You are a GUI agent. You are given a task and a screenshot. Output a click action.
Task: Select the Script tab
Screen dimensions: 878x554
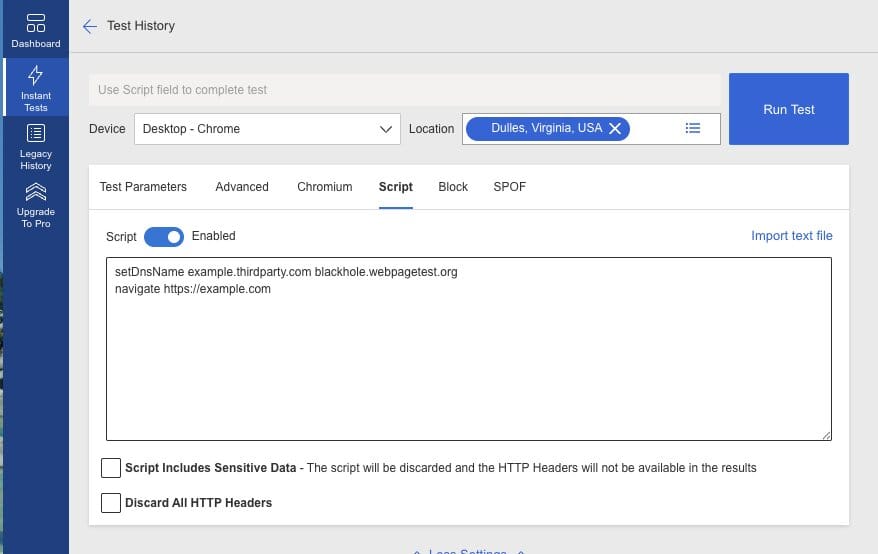pos(395,187)
